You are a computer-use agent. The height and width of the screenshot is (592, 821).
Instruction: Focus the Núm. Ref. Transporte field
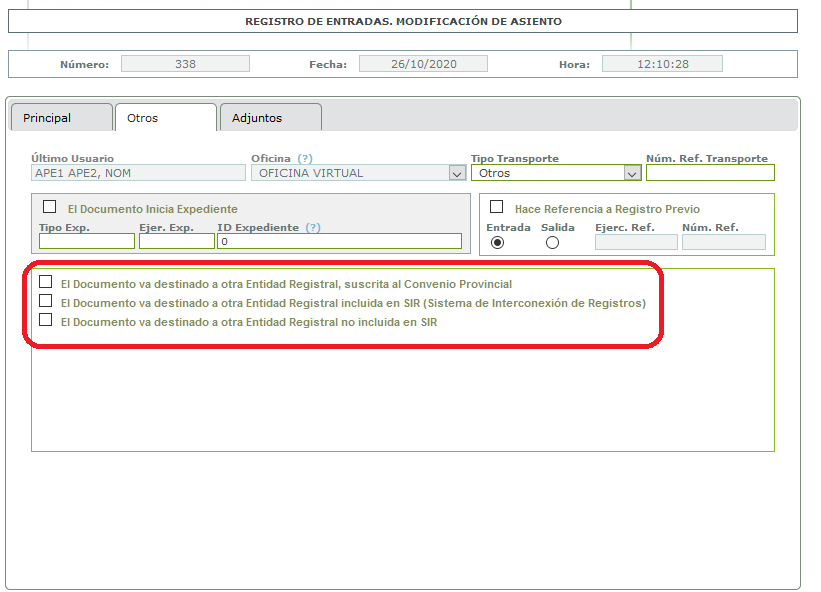pyautogui.click(x=710, y=173)
